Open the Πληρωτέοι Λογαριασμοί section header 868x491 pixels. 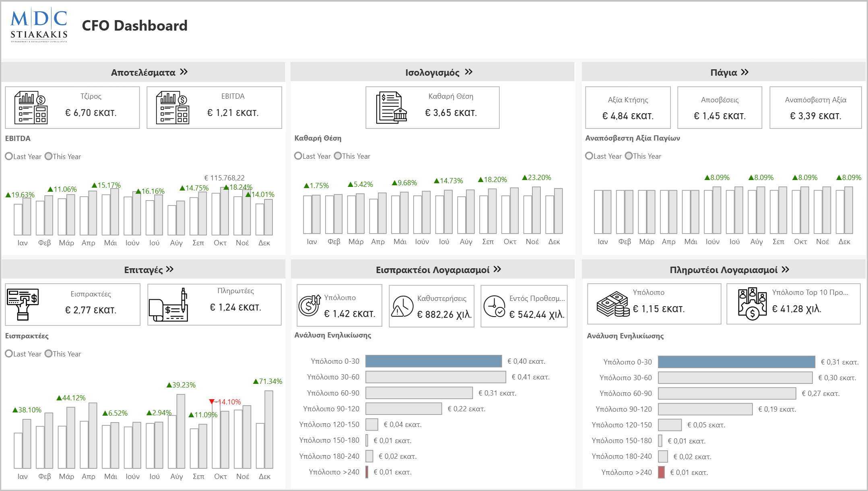point(724,269)
